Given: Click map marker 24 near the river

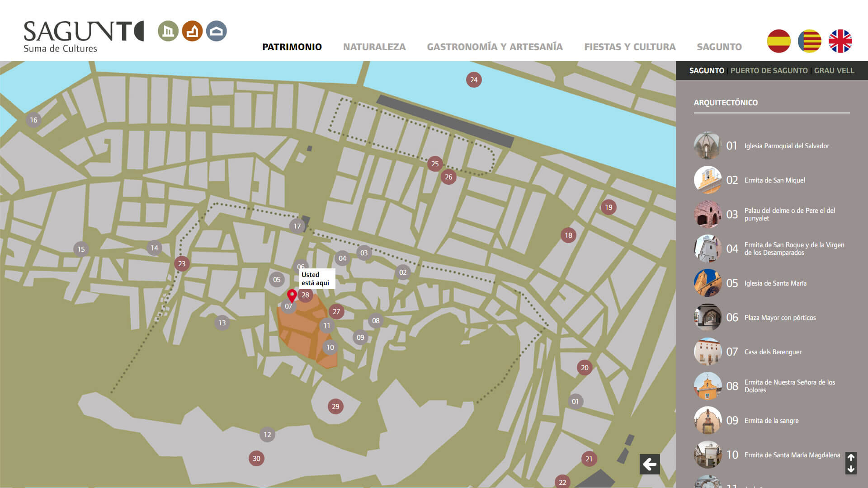Looking at the screenshot, I should [x=473, y=80].
